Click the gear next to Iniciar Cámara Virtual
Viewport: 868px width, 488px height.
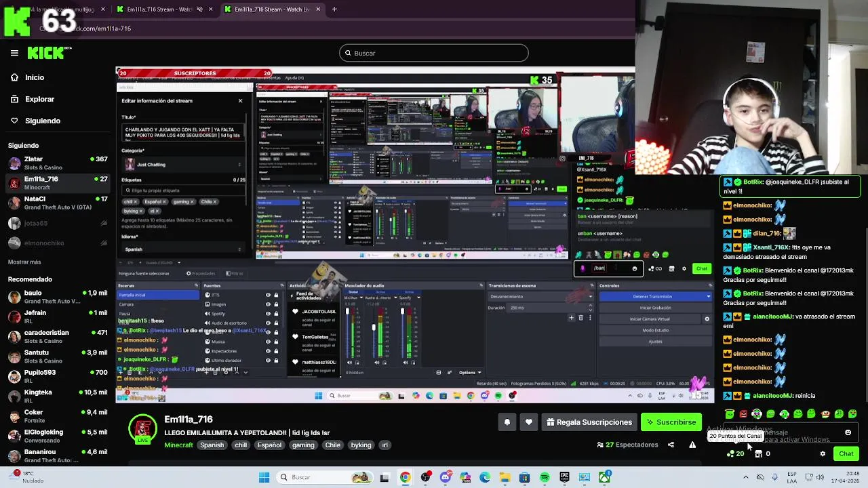coord(707,319)
